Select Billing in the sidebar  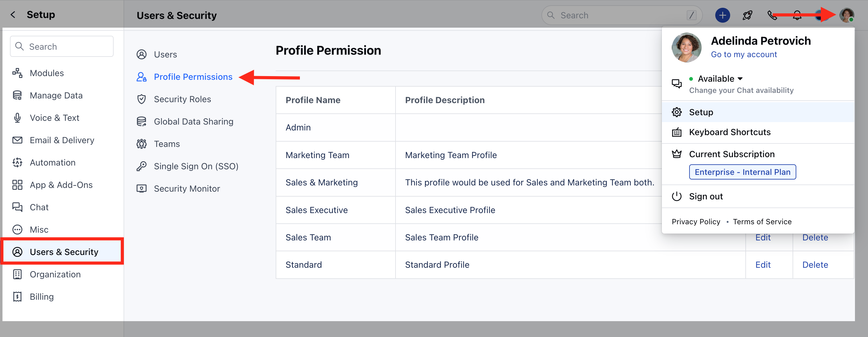tap(42, 297)
